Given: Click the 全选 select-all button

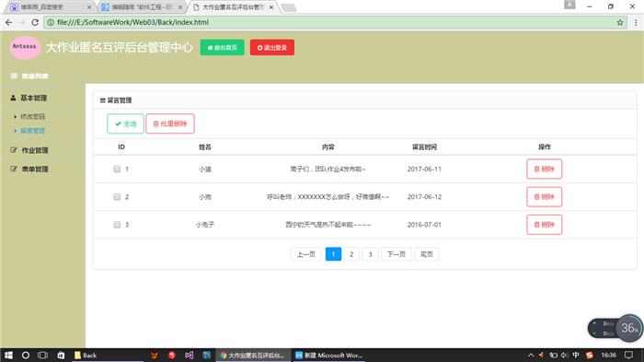Looking at the screenshot, I should (x=125, y=123).
